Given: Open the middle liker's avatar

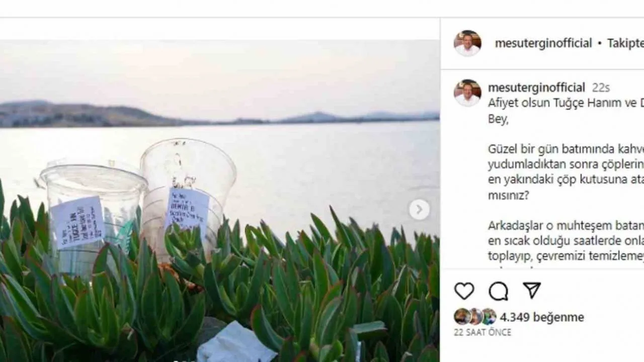Looking at the screenshot, I should tap(475, 317).
